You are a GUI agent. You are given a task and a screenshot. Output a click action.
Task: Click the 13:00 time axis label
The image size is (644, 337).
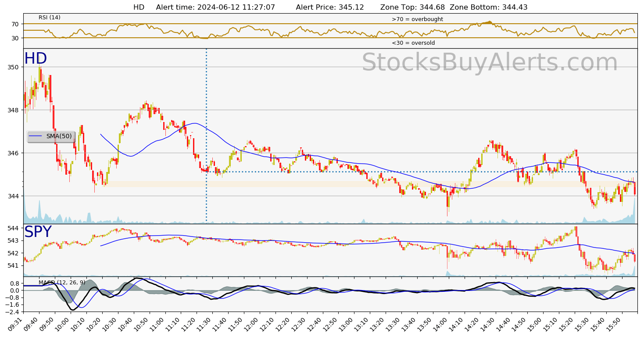tap(347, 324)
